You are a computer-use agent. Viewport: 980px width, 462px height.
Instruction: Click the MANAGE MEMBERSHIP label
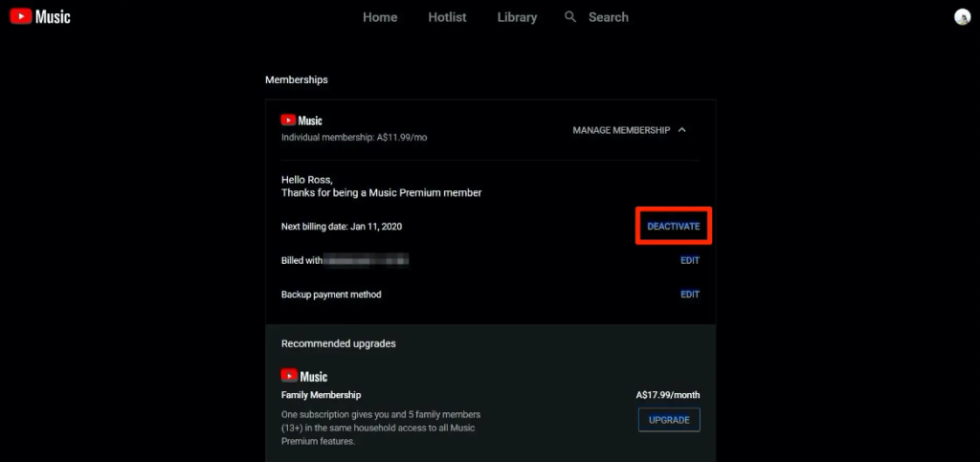tap(621, 130)
